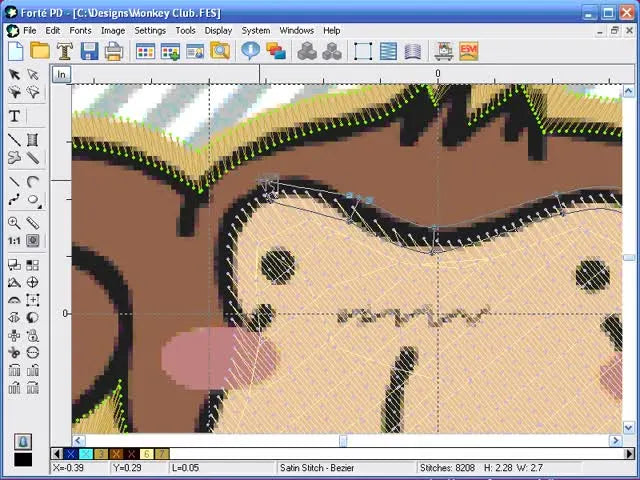This screenshot has width=640, height=480.
Task: Open the Windows menu
Action: (x=296, y=31)
